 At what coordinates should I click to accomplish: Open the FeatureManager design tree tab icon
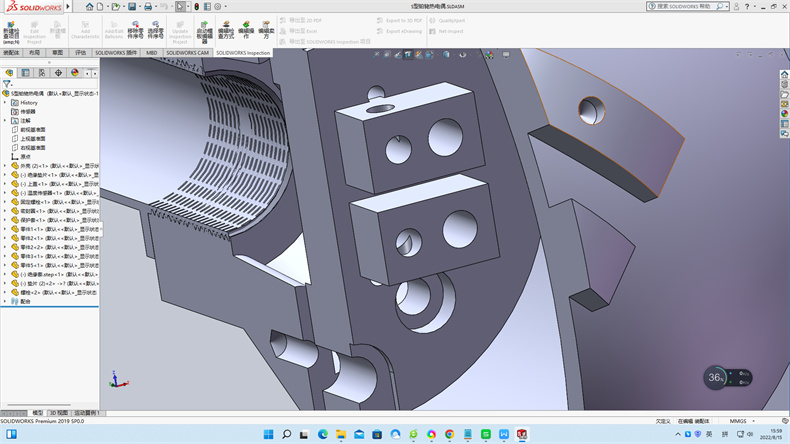click(10, 73)
